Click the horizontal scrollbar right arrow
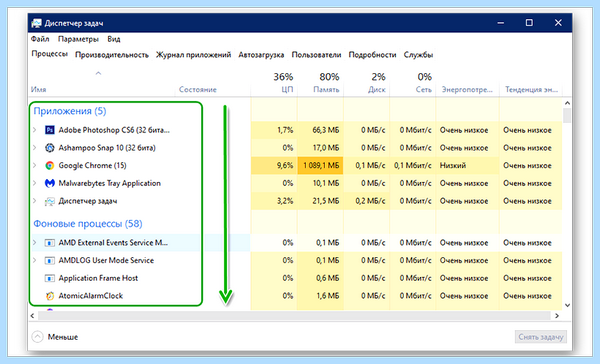 557,316
